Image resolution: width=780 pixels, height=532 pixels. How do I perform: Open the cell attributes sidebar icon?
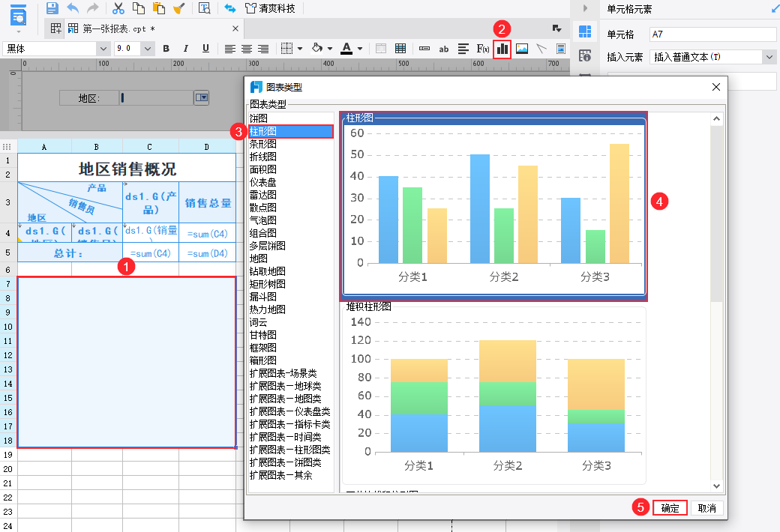[585, 55]
